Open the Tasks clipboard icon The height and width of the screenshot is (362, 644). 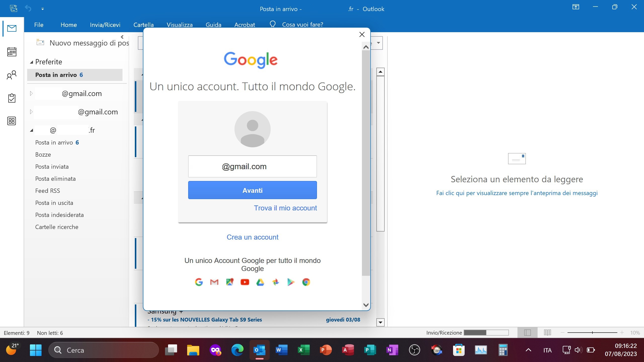point(12,98)
